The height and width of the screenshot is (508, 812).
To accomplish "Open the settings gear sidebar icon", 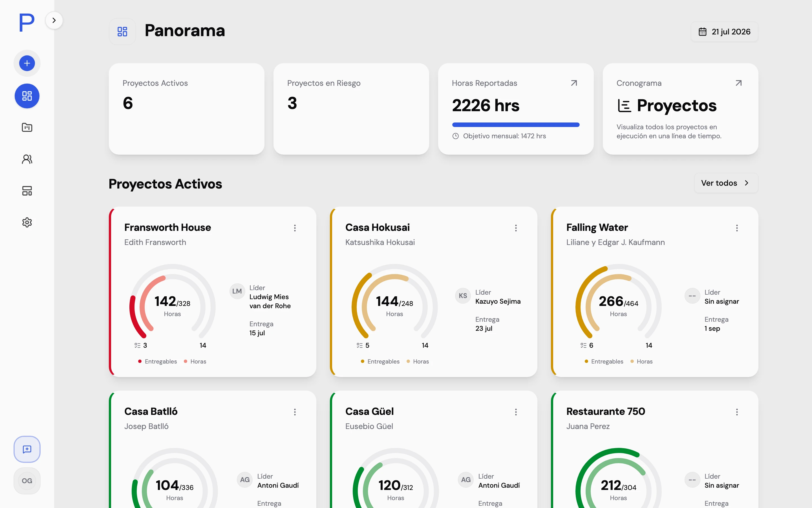I will (x=27, y=222).
